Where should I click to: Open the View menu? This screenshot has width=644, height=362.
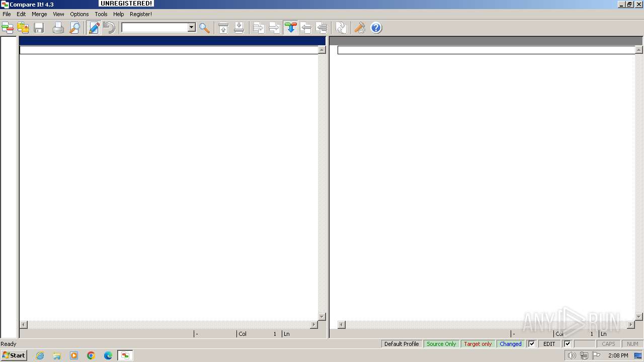(58, 14)
